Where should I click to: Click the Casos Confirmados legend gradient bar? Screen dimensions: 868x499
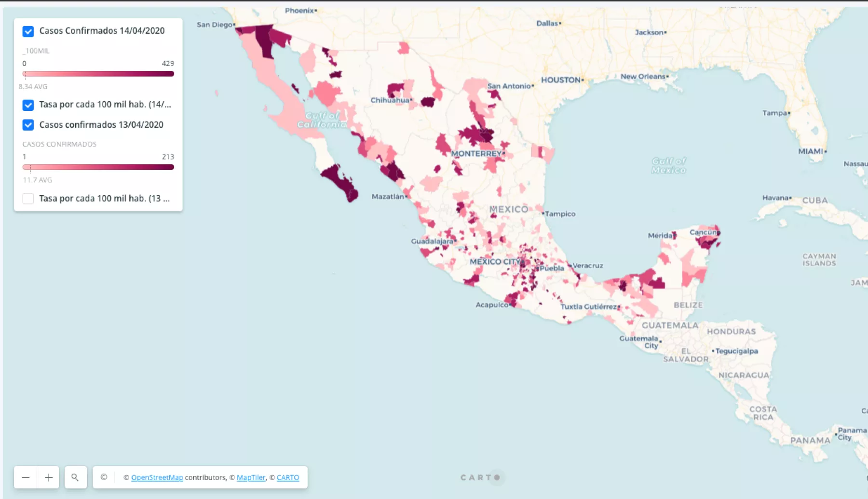click(x=98, y=167)
